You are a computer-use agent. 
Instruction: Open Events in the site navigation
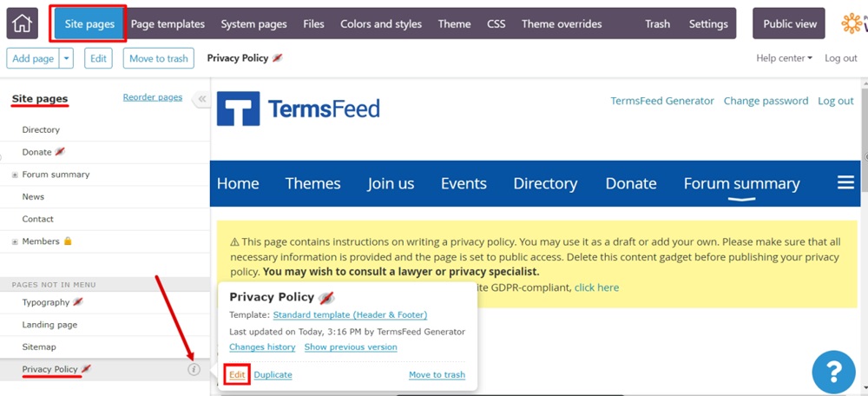[464, 183]
